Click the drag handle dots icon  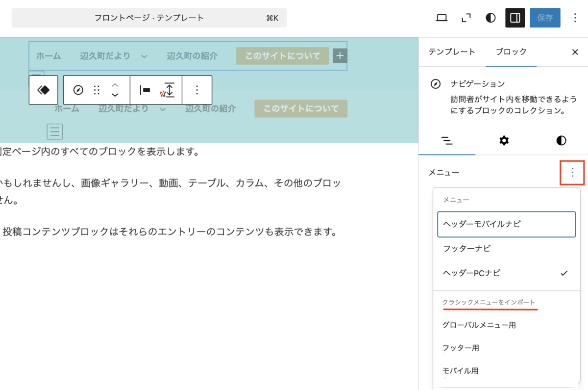97,90
